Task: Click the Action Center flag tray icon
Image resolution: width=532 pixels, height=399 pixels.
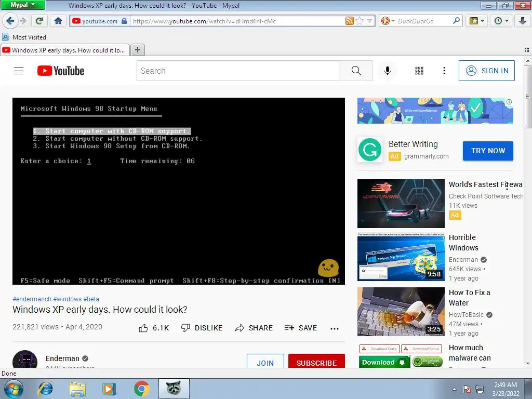Action: click(467, 389)
